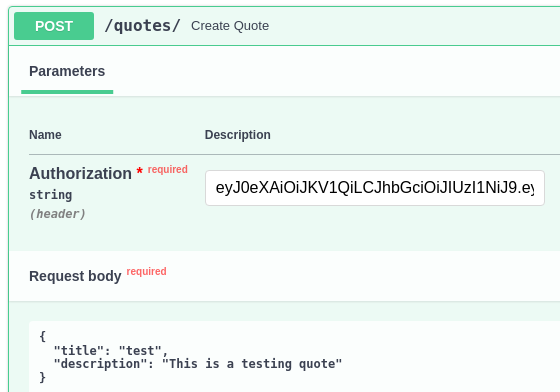Open the /quotes/ endpoint path link

[142, 26]
